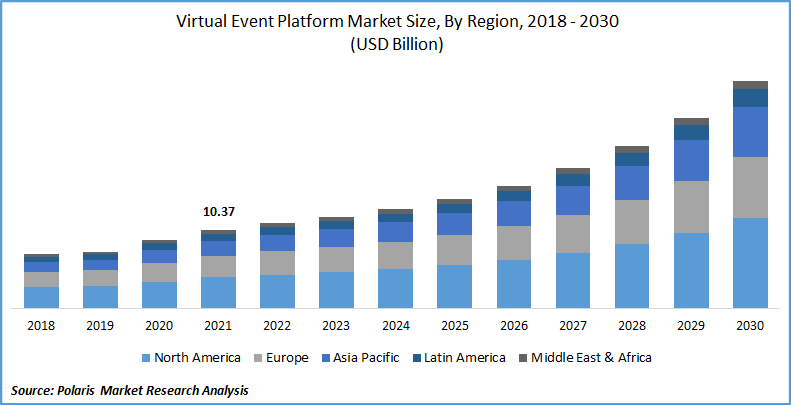Image resolution: width=791 pixels, height=405 pixels.
Task: Click the Latin America legend color swatch
Action: point(416,358)
